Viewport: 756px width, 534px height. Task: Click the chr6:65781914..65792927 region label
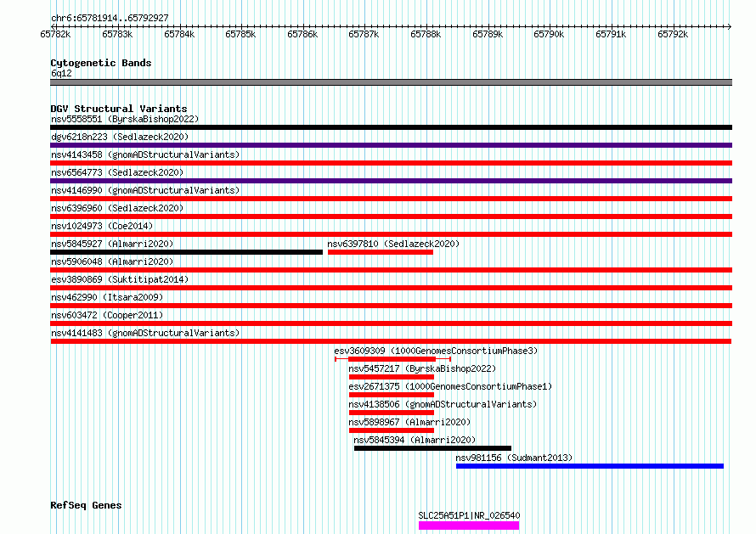coord(110,19)
